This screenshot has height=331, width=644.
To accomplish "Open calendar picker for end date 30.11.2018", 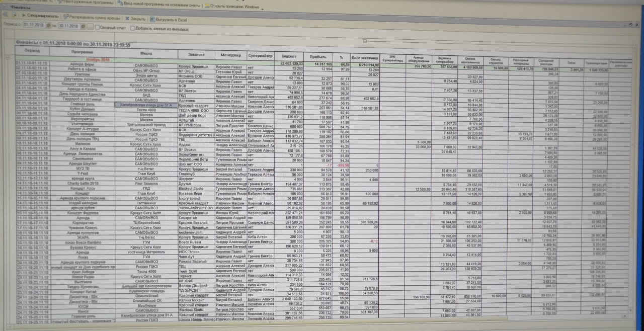I will 83,26.
